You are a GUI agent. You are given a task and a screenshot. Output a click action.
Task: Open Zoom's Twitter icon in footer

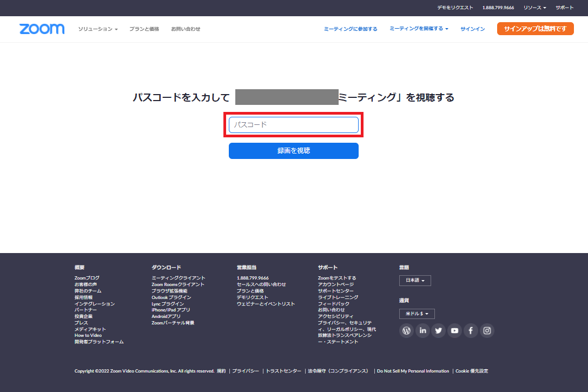pos(439,330)
